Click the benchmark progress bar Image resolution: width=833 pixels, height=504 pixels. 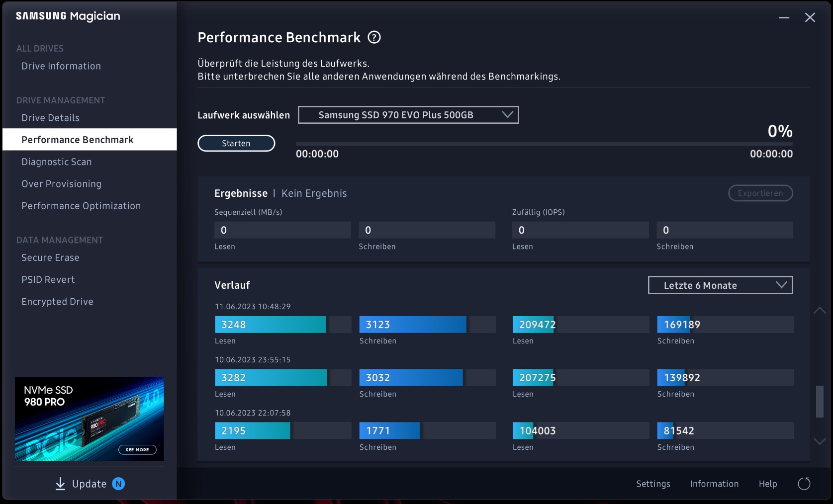pyautogui.click(x=544, y=144)
